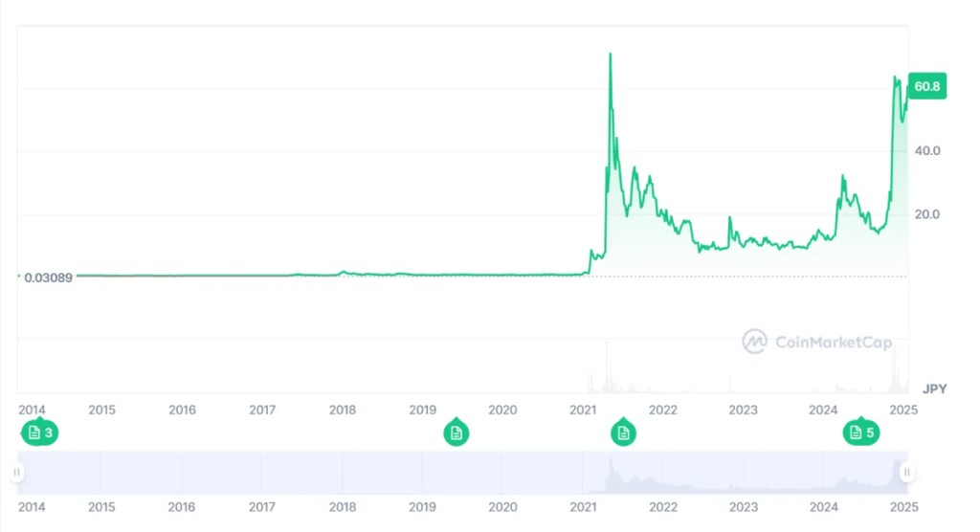Select 2022 on the main chart's year axis
Screen dimensions: 980x532
click(x=663, y=410)
